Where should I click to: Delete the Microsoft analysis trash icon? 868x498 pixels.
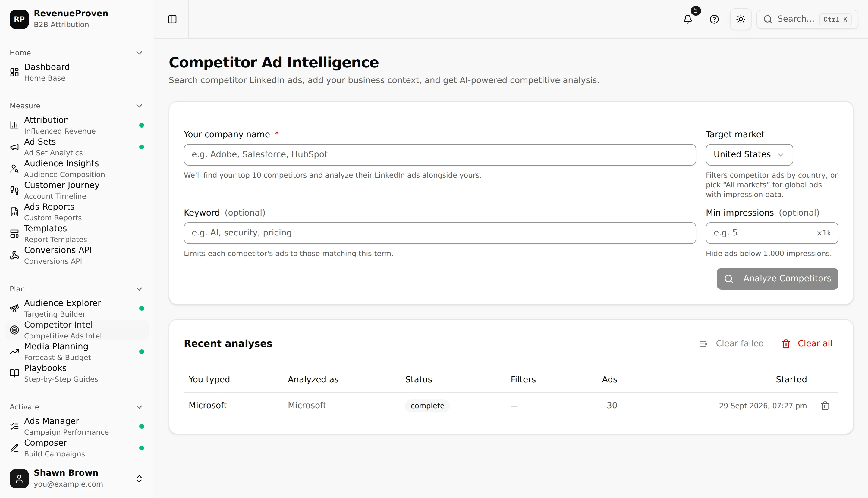point(825,406)
